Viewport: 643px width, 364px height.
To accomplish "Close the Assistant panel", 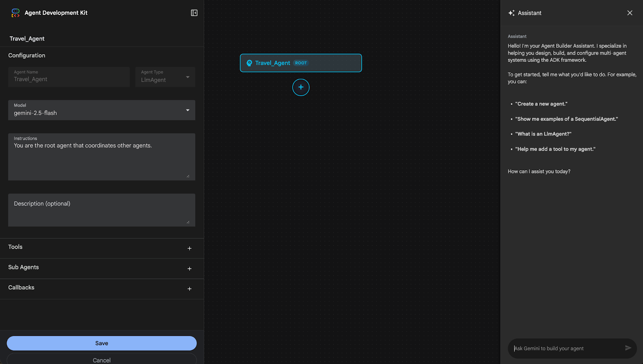I will (x=630, y=12).
